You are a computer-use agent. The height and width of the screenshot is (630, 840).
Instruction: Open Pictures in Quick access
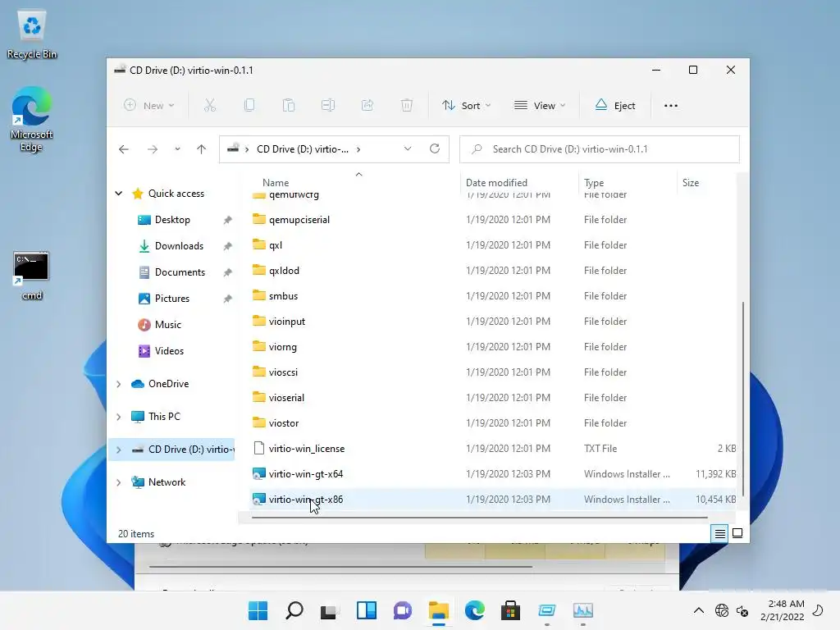click(x=172, y=299)
